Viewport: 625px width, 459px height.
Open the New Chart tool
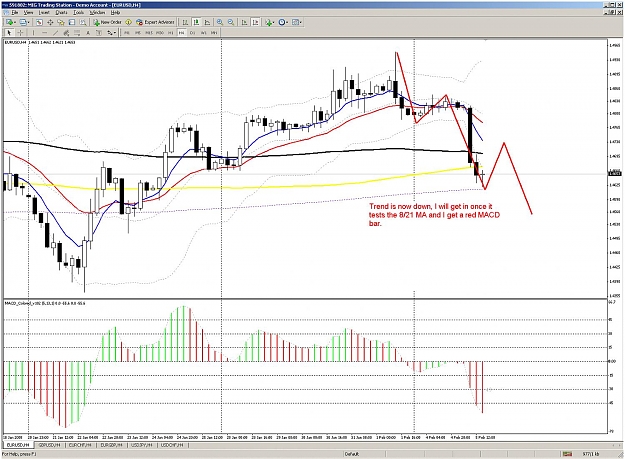(9, 22)
